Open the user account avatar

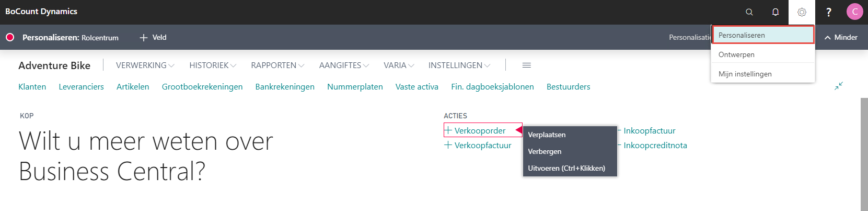tap(854, 12)
